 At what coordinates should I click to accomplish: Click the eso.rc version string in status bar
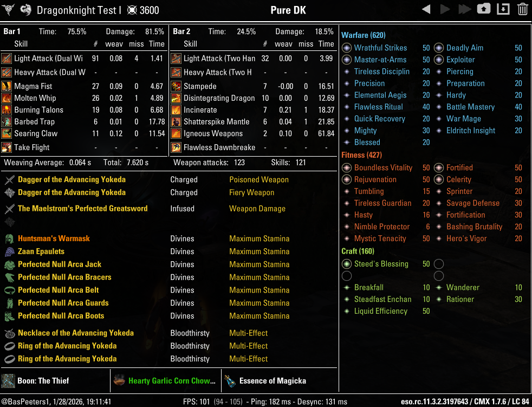[465, 402]
